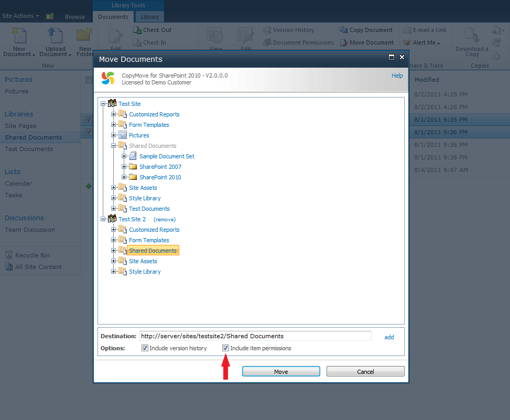Click the Move Document ribbon button
The height and width of the screenshot is (420, 510).
tap(366, 42)
